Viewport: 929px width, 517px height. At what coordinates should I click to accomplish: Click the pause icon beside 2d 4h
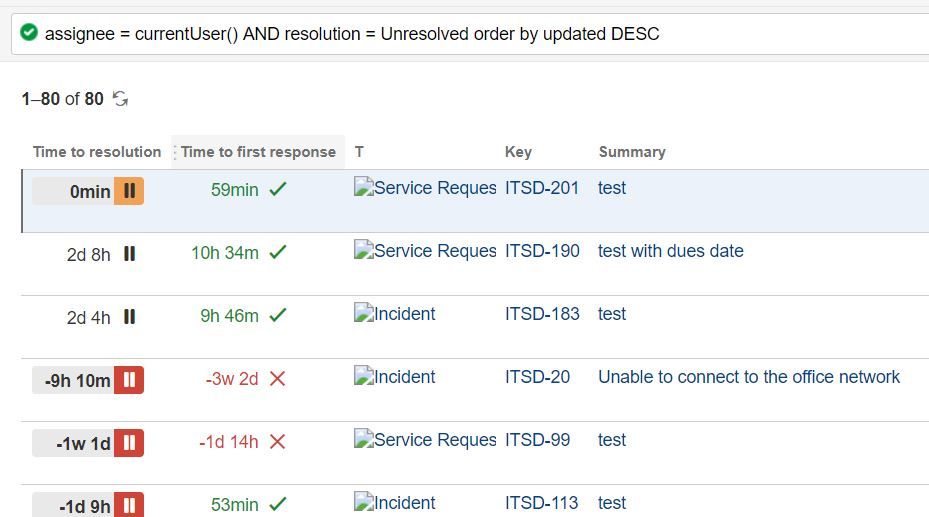[x=129, y=317]
